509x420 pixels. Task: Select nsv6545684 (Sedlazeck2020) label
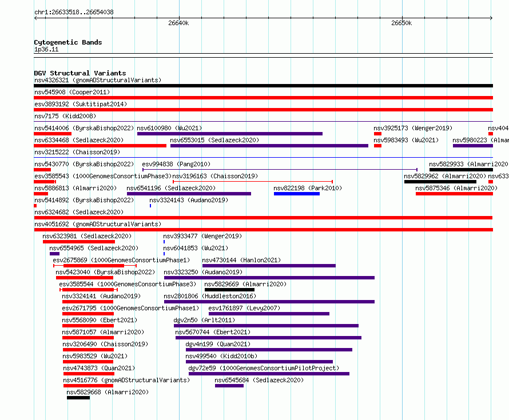[x=259, y=380]
